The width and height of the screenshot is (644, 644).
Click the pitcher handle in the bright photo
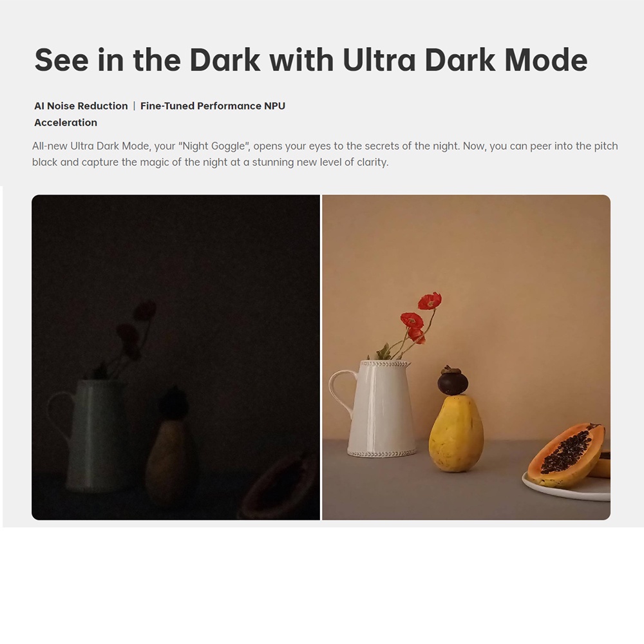point(339,392)
